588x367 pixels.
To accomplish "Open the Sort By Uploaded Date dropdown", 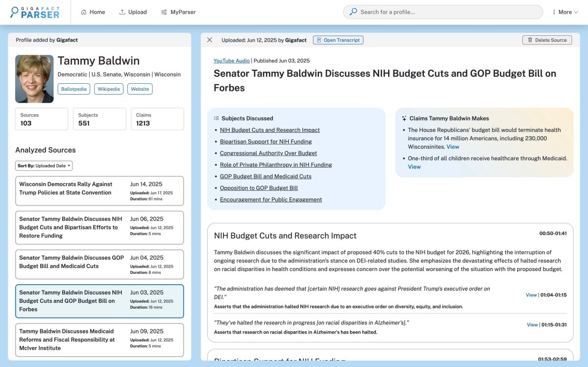I will tap(44, 166).
